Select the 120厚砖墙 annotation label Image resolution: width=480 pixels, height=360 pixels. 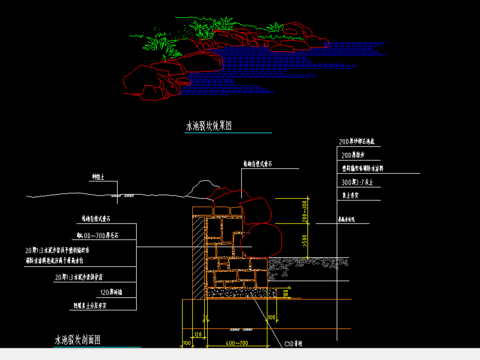111,292
